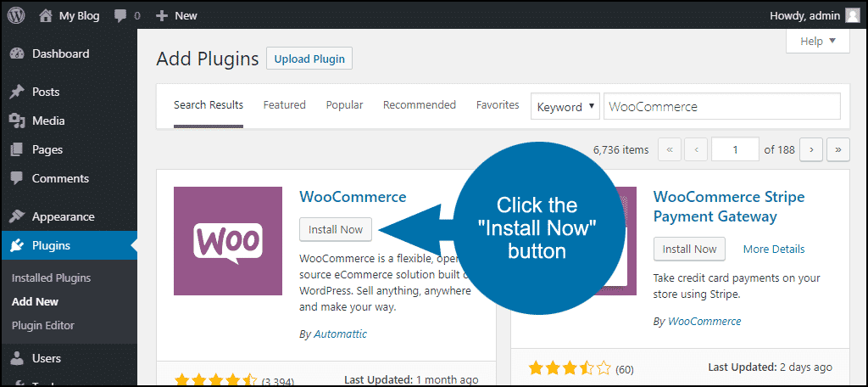Click the Users person icon
The width and height of the screenshot is (868, 387).
tap(18, 359)
